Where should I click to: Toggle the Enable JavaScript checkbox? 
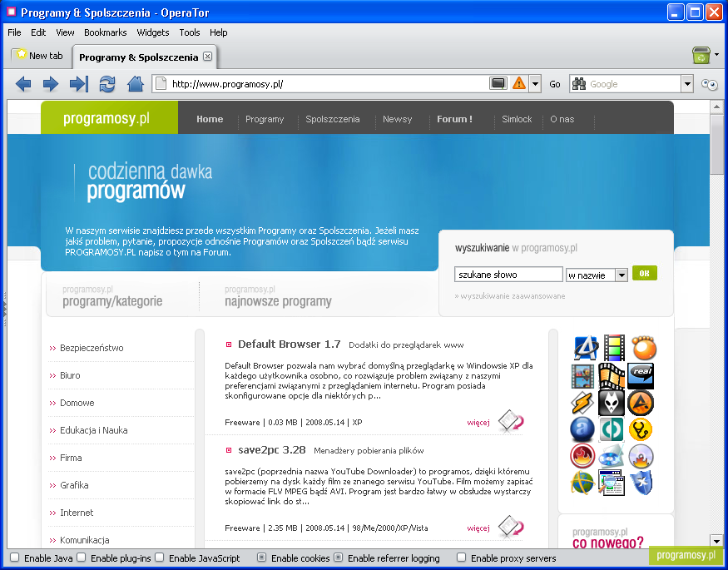click(x=159, y=558)
